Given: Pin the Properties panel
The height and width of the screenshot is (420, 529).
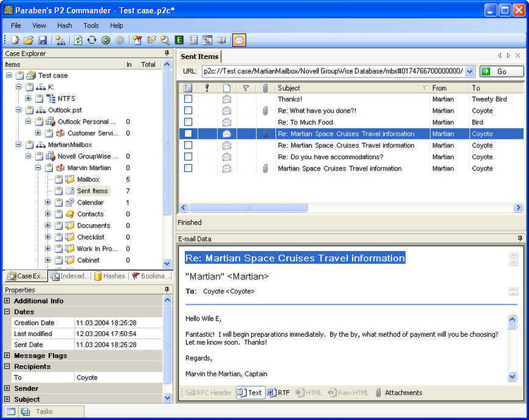Looking at the screenshot, I should tap(166, 290).
